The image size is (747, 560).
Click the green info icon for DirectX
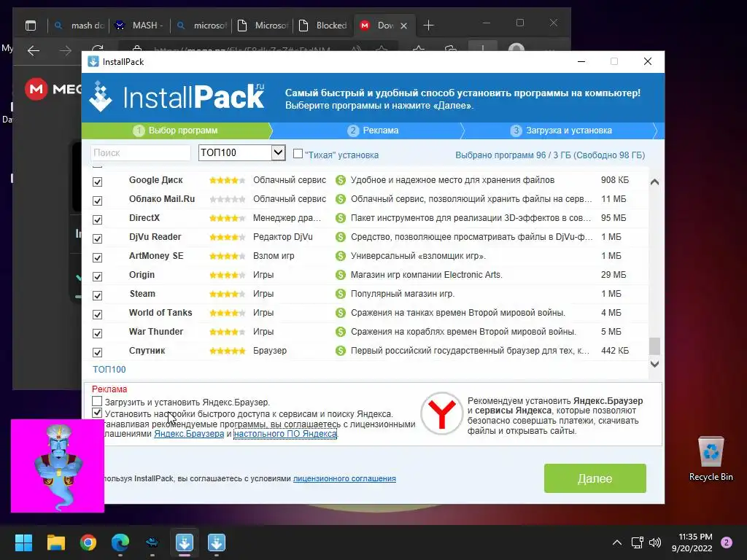(340, 218)
